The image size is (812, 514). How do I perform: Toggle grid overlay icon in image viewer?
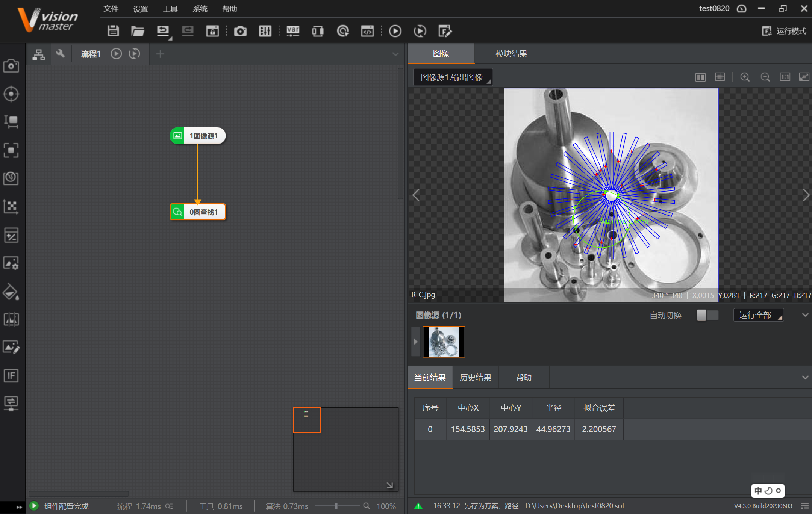(x=720, y=77)
